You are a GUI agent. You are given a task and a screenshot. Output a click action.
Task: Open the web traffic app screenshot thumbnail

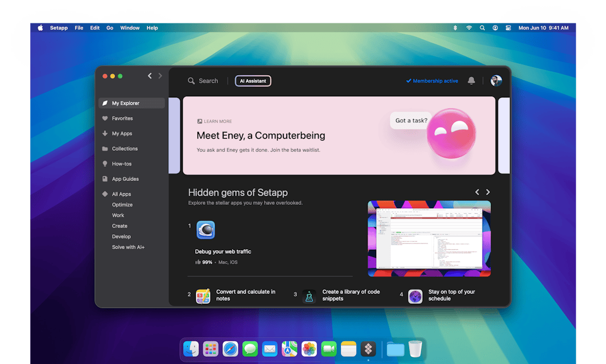(x=429, y=238)
